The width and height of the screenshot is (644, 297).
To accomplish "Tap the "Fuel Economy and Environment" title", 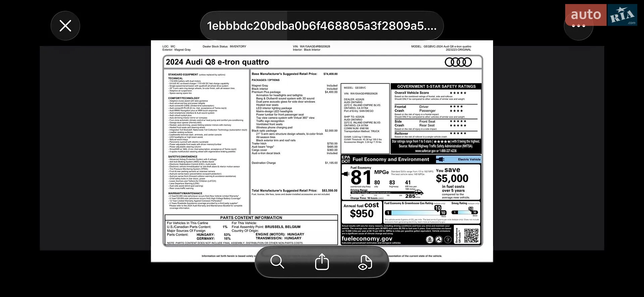I will coord(391,159).
